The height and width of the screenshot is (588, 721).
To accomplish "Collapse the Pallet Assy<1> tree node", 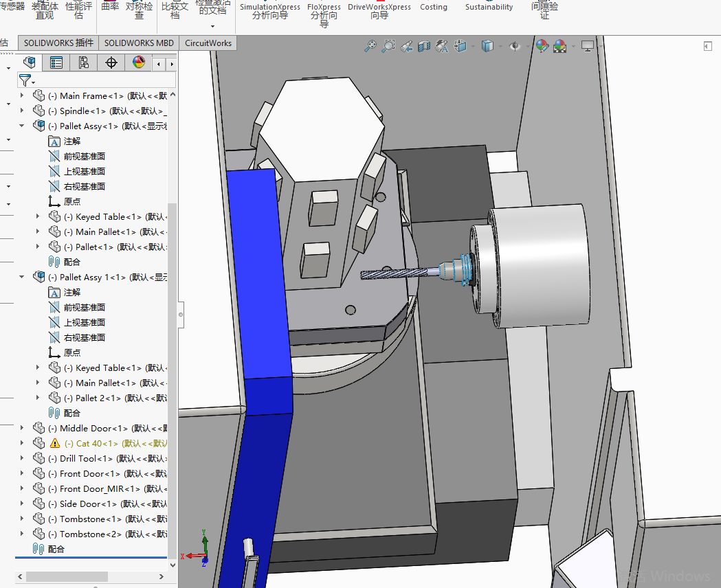I will [21, 126].
